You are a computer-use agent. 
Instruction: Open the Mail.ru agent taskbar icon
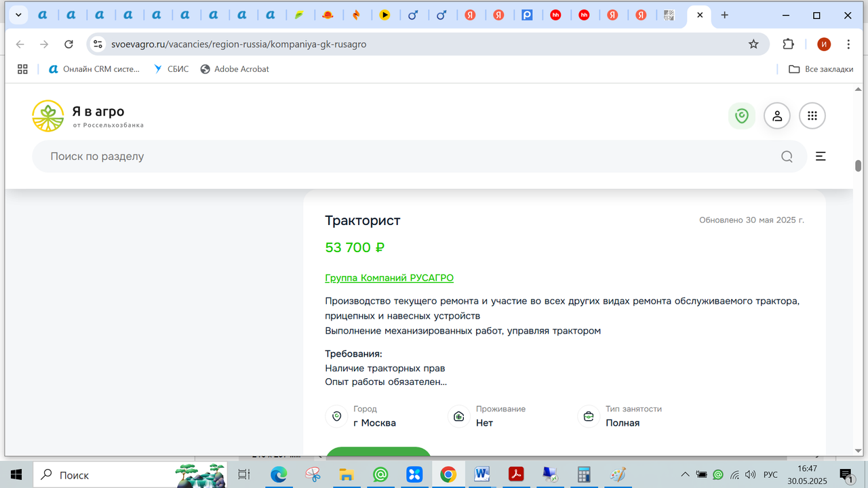pyautogui.click(x=380, y=474)
